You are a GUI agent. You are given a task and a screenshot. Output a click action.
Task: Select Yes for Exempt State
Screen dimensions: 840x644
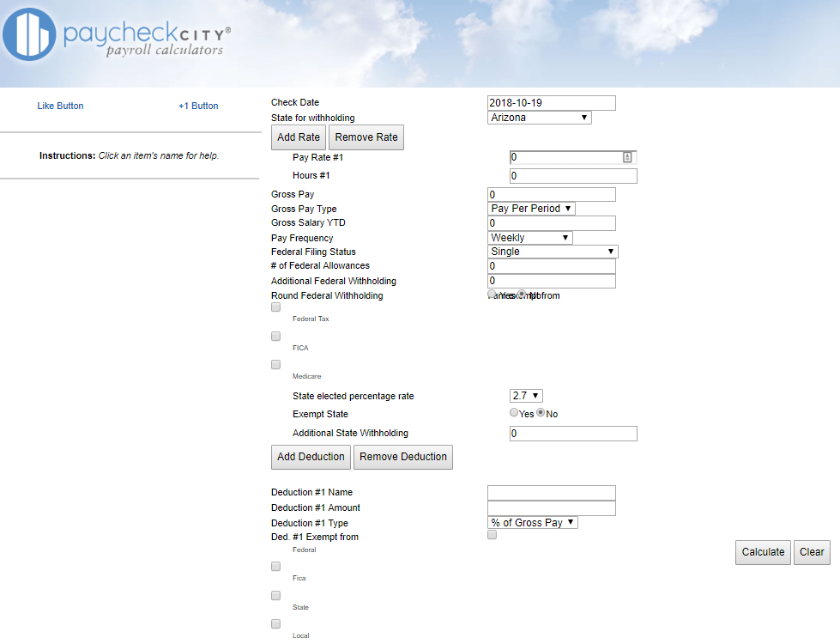(512, 414)
